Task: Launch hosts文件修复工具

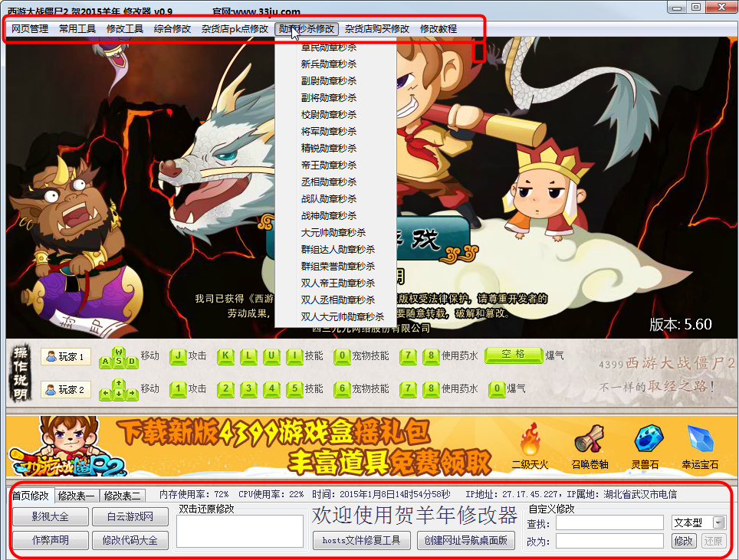Action: pos(362,540)
